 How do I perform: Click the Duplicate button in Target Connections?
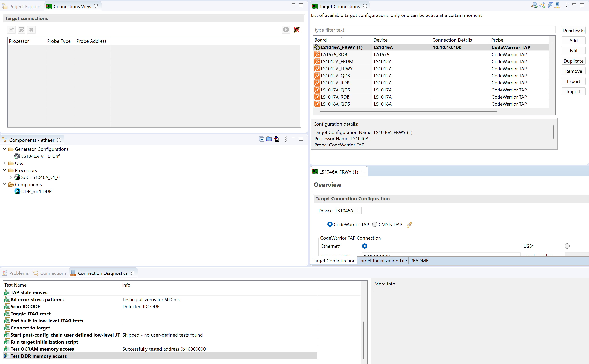tap(574, 61)
